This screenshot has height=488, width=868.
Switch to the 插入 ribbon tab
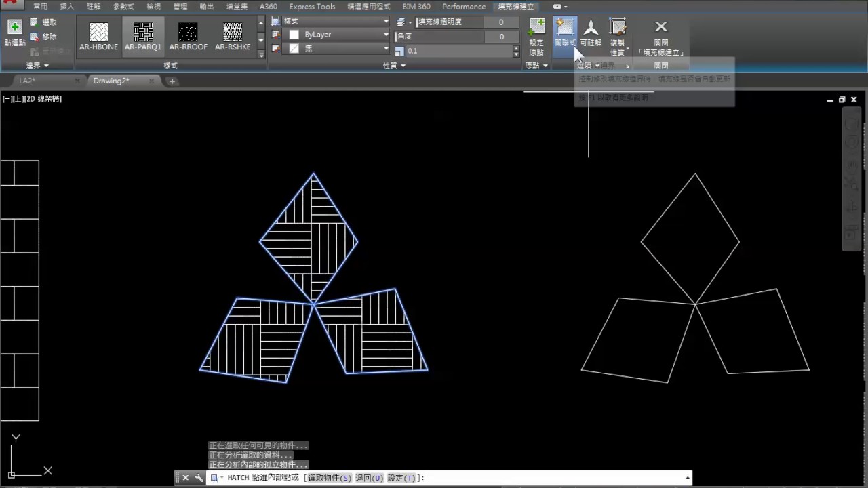tap(67, 6)
